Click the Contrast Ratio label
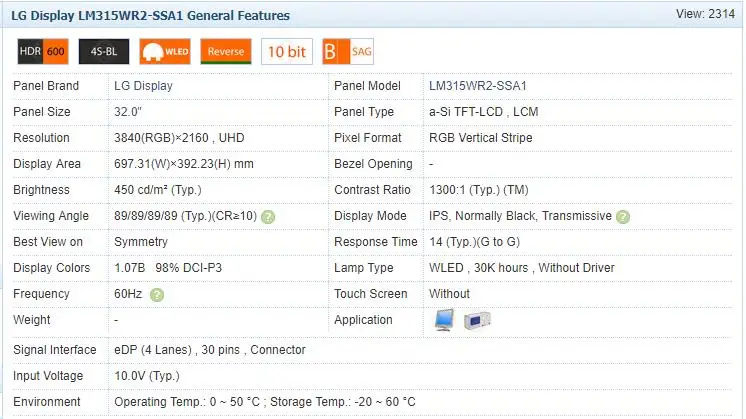The image size is (746, 419). click(x=372, y=190)
